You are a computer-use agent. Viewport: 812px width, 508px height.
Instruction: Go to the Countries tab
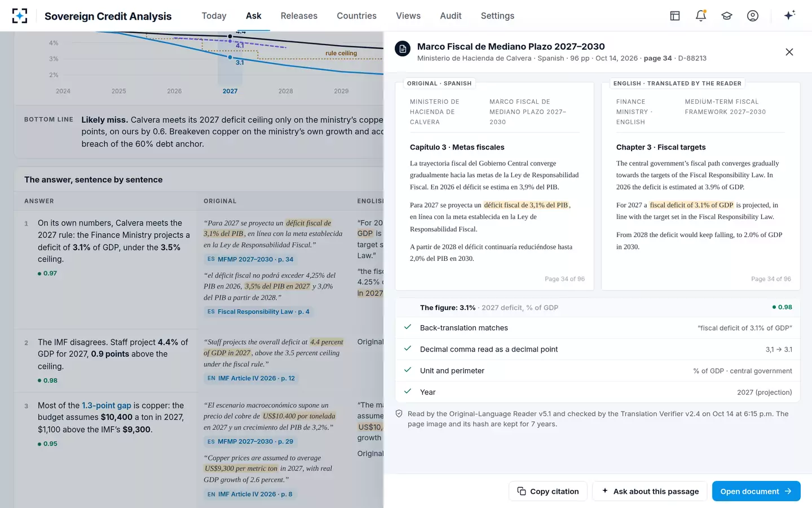coord(356,16)
